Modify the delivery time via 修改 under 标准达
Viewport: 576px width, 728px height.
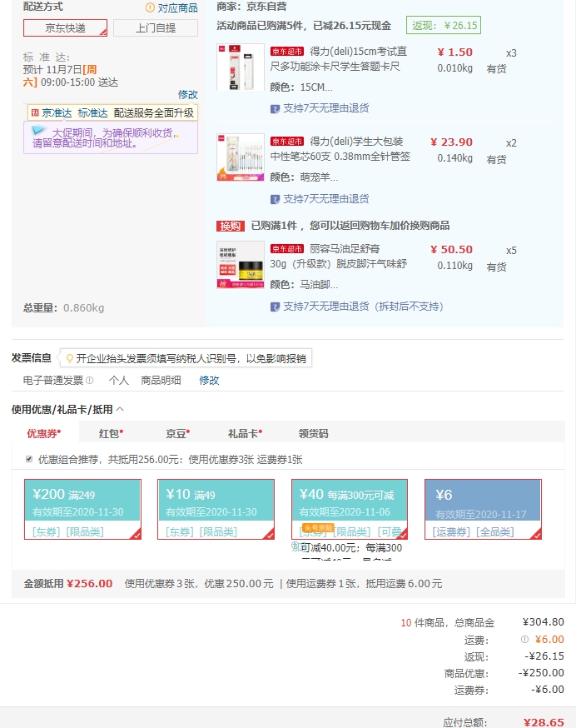(188, 95)
